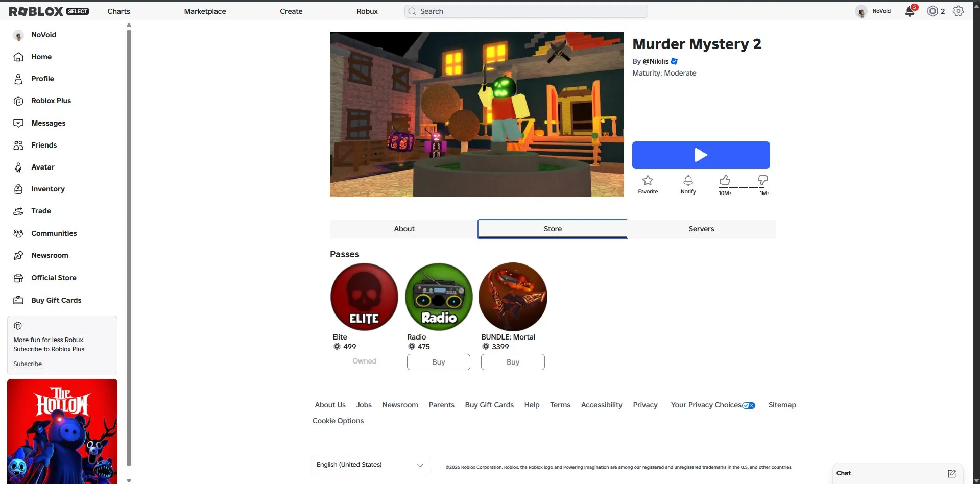Select the Store tab
This screenshot has height=484, width=980.
coord(553,229)
